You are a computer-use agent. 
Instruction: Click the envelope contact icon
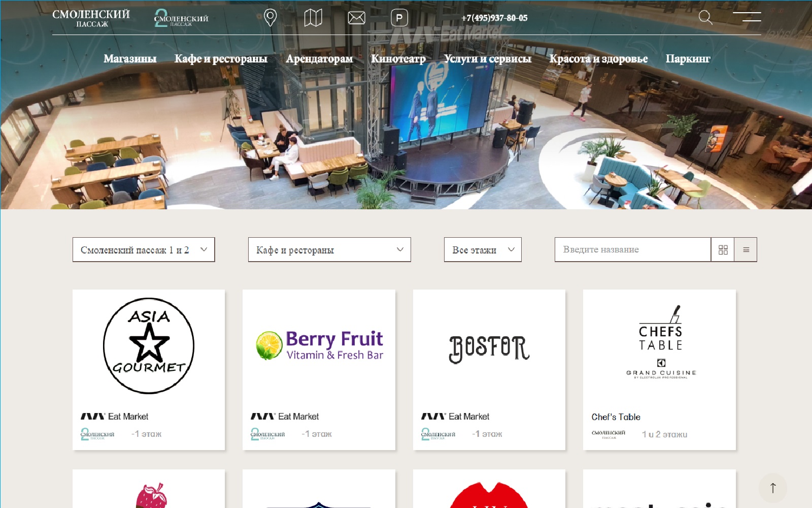click(x=356, y=18)
